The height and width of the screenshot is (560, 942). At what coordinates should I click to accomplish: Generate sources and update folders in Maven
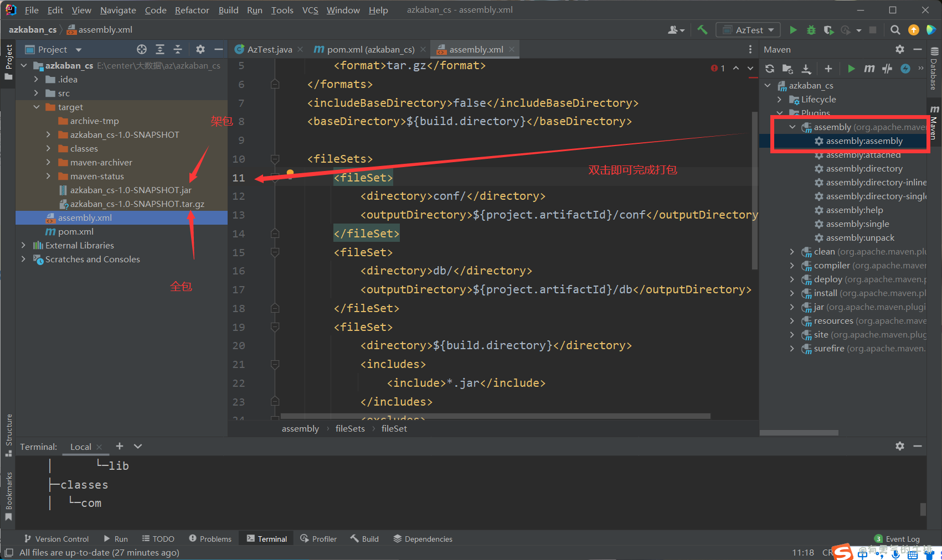(787, 69)
